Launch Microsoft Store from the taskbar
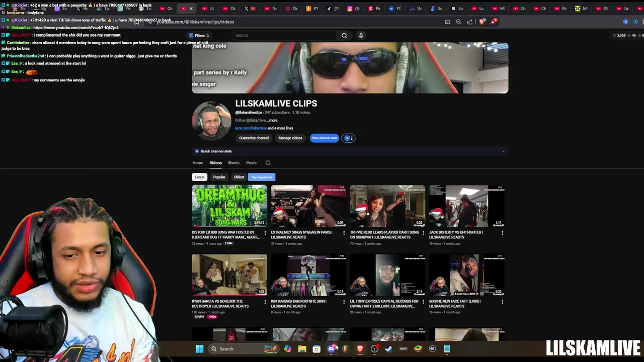This screenshot has height=362, width=644. click(316, 349)
